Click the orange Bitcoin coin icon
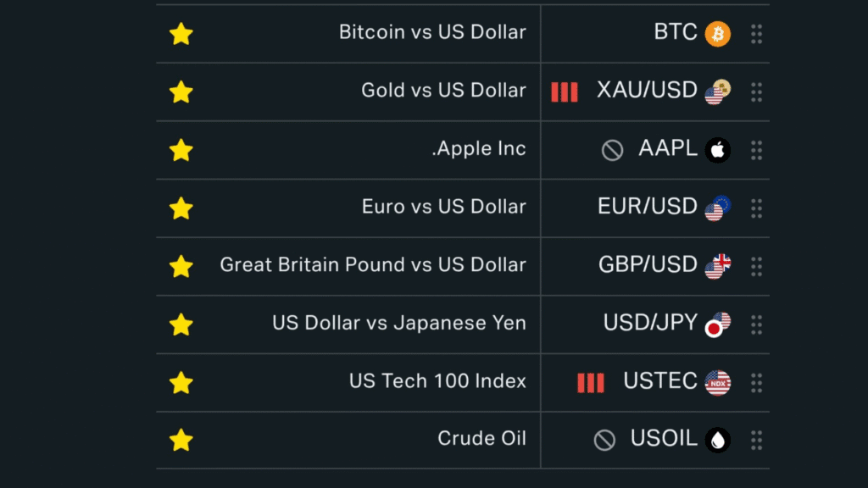 click(717, 34)
